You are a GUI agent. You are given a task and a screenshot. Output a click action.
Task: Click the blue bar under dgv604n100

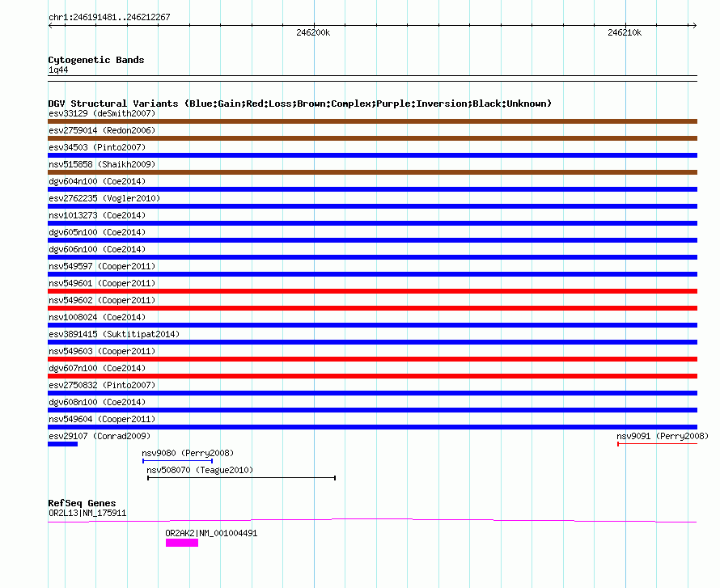coord(372,189)
